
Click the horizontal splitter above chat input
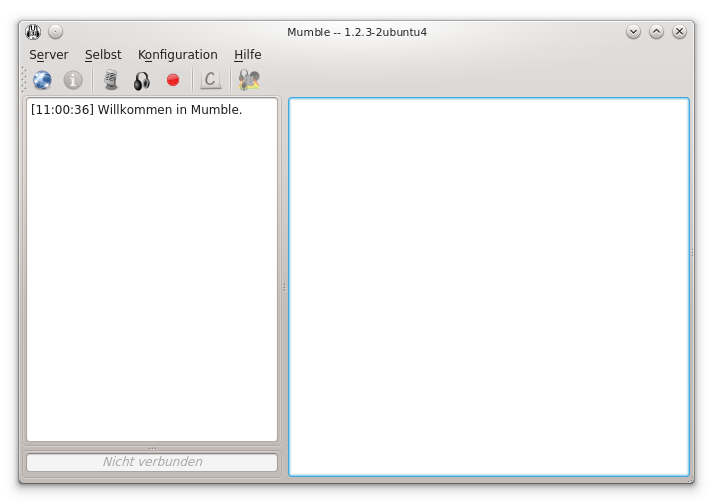pos(152,448)
